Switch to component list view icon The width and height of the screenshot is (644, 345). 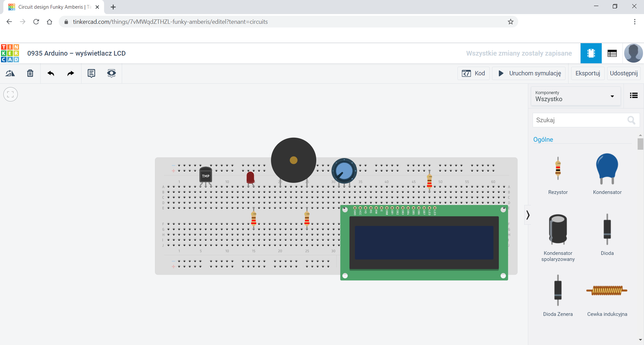point(612,53)
